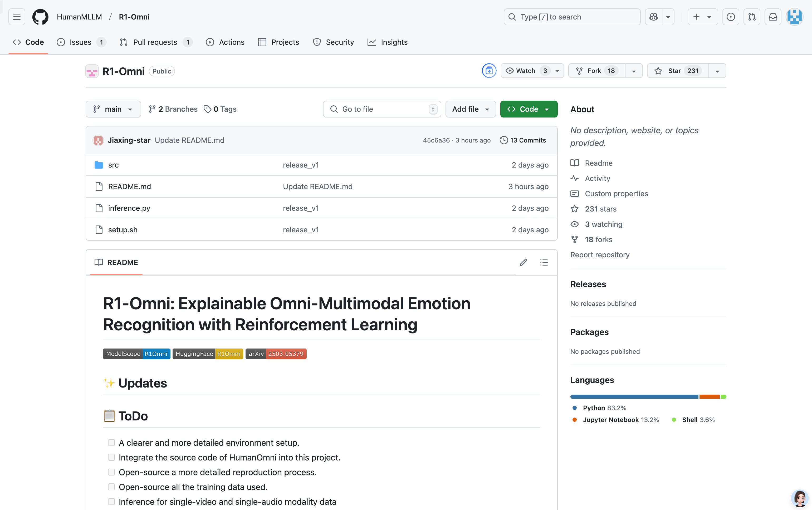The width and height of the screenshot is (812, 510).
Task: Click the Star button
Action: pyautogui.click(x=678, y=71)
